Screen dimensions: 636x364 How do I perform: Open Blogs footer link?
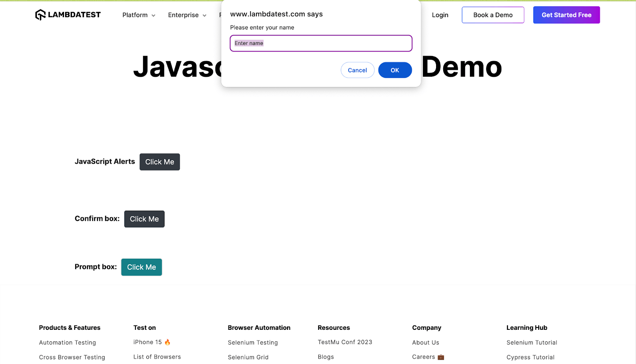[x=326, y=357]
